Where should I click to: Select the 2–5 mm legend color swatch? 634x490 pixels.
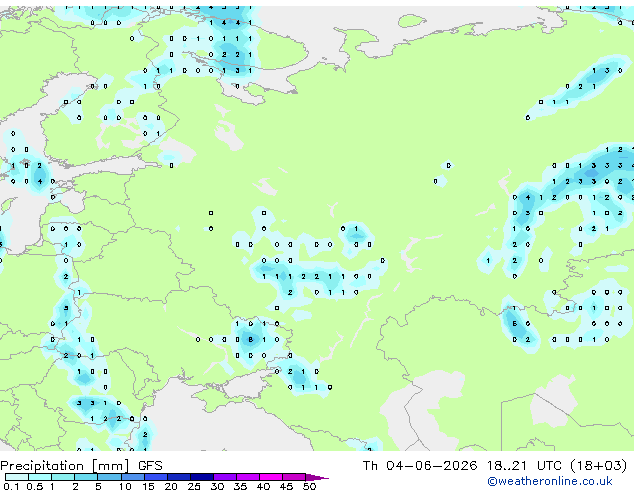click(x=86, y=477)
